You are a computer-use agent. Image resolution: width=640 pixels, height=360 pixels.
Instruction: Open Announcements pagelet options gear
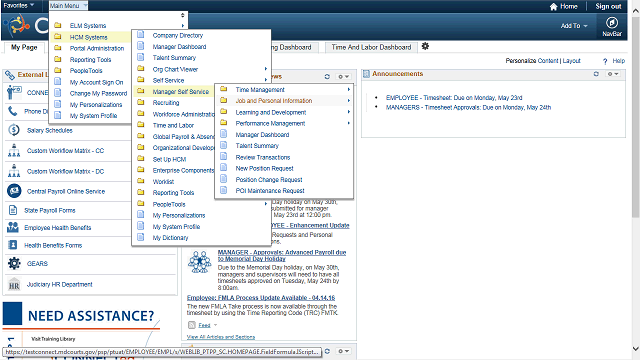613,74
